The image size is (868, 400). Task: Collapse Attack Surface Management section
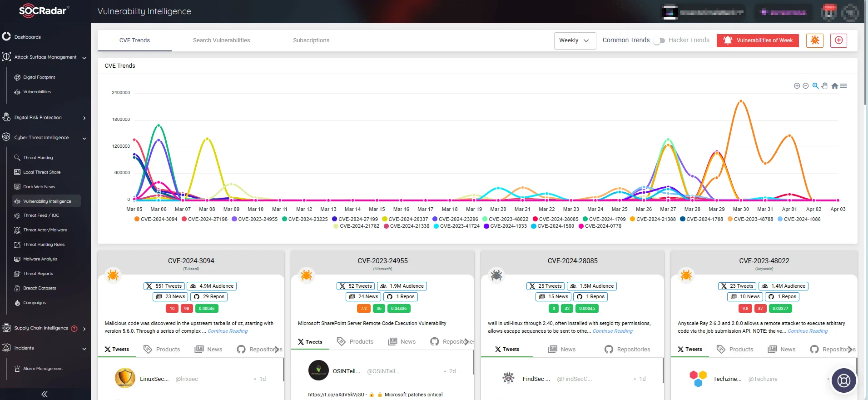click(84, 58)
